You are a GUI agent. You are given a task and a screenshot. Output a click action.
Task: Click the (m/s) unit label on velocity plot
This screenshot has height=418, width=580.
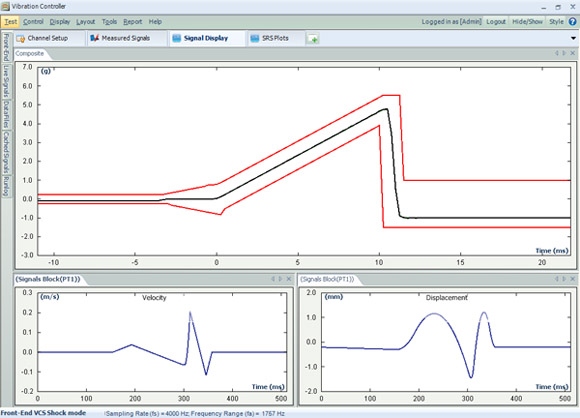pos(50,297)
